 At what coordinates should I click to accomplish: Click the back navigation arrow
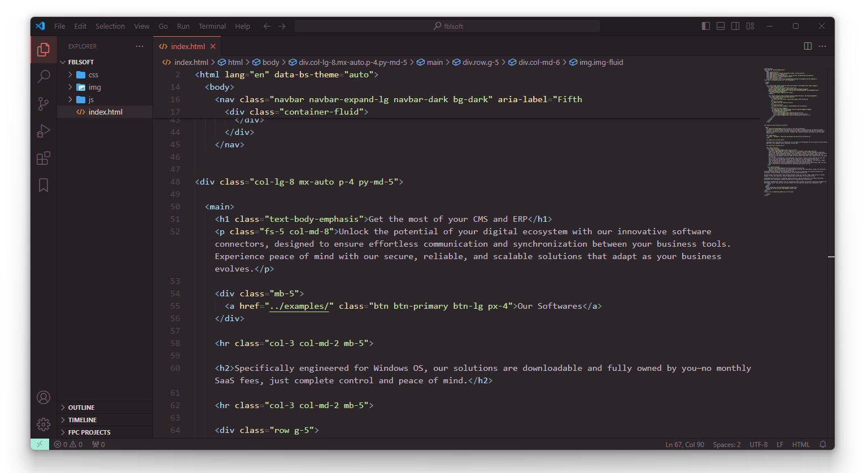267,26
